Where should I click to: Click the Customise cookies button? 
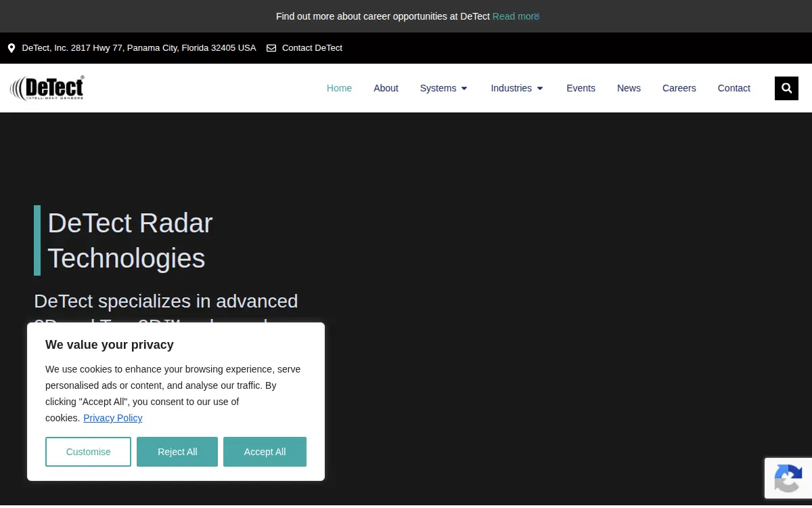88,452
